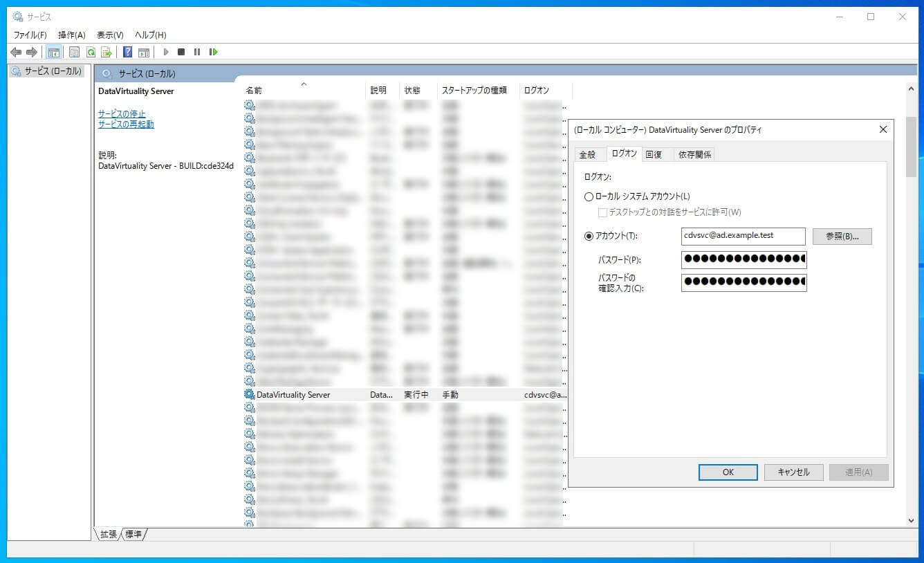Click the scrollbar up arrow of services list
The height and width of the screenshot is (563, 924).
click(x=911, y=88)
